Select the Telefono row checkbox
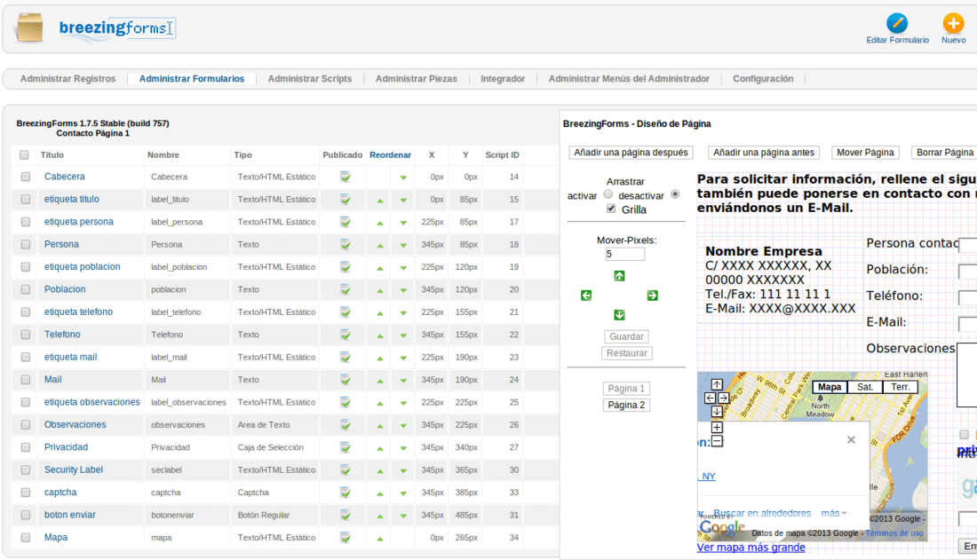The height and width of the screenshot is (560, 977). [x=26, y=335]
